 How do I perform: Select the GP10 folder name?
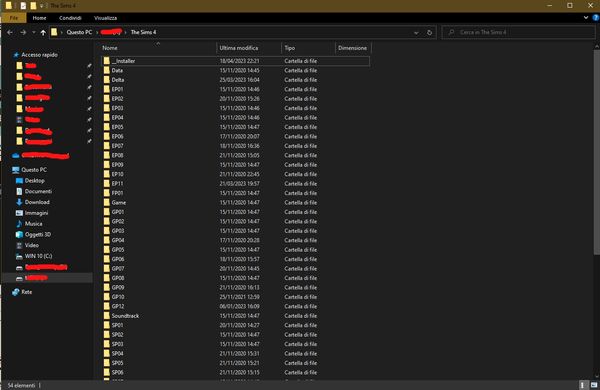118,297
